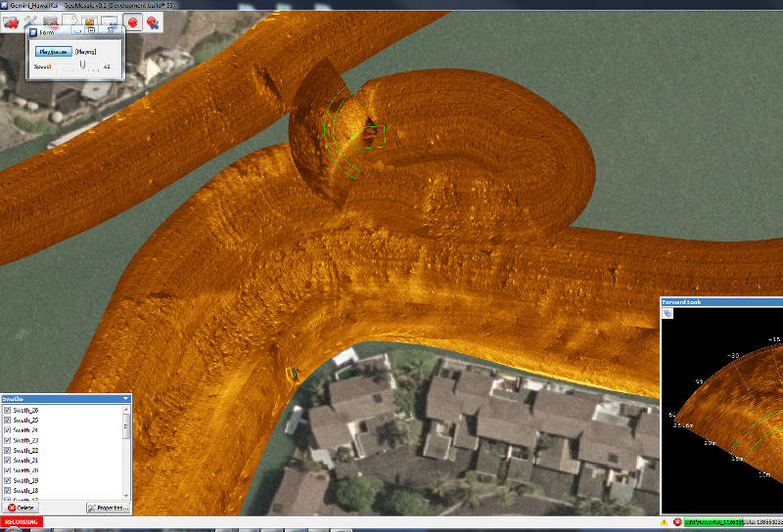The height and width of the screenshot is (532, 783).
Task: Open the wrench settings tool in toolbar
Action: point(30,22)
